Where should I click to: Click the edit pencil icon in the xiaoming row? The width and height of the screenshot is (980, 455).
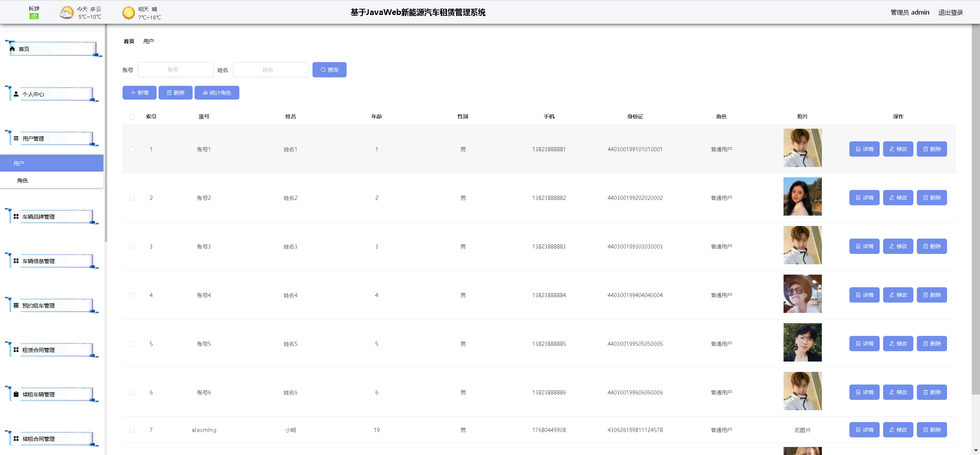coord(892,430)
